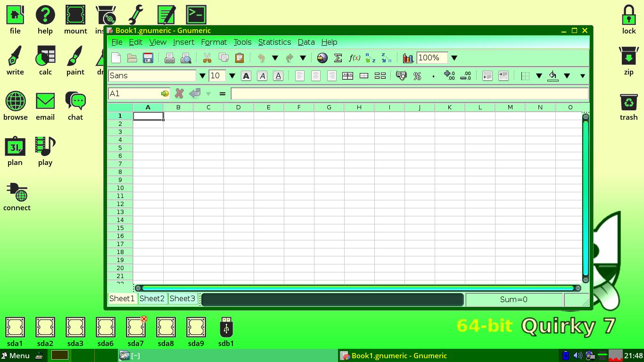Screen dimensions: 644x362
Task: Click the horizontal sheet scrollbar
Action: (x=357, y=288)
